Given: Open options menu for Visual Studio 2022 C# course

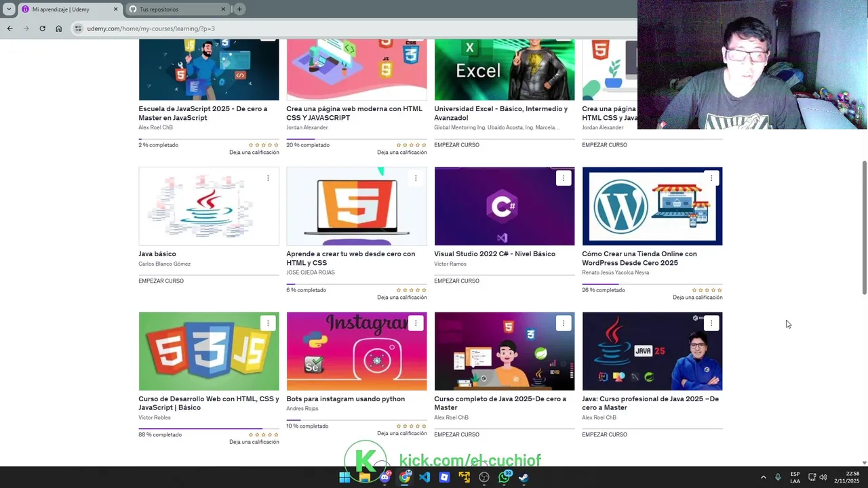Looking at the screenshot, I should [564, 178].
